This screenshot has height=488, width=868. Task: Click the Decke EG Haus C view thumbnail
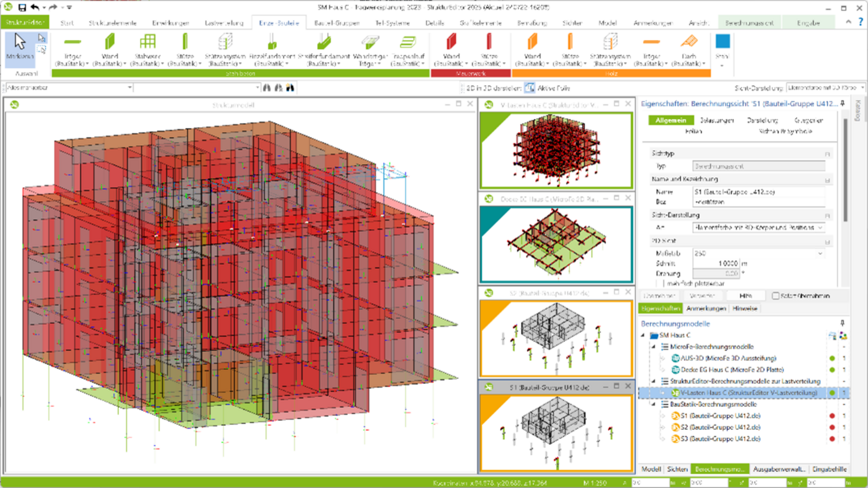point(556,244)
